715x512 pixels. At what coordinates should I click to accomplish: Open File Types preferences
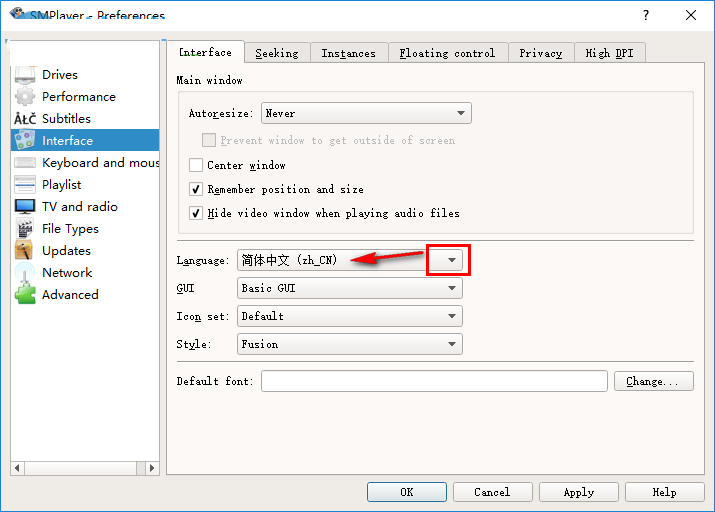(85, 228)
